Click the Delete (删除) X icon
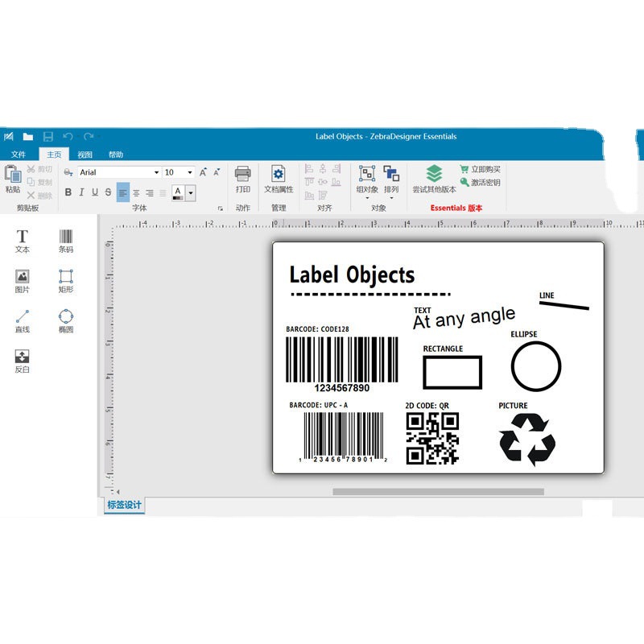Screen dimensions: 644x644 click(x=31, y=195)
